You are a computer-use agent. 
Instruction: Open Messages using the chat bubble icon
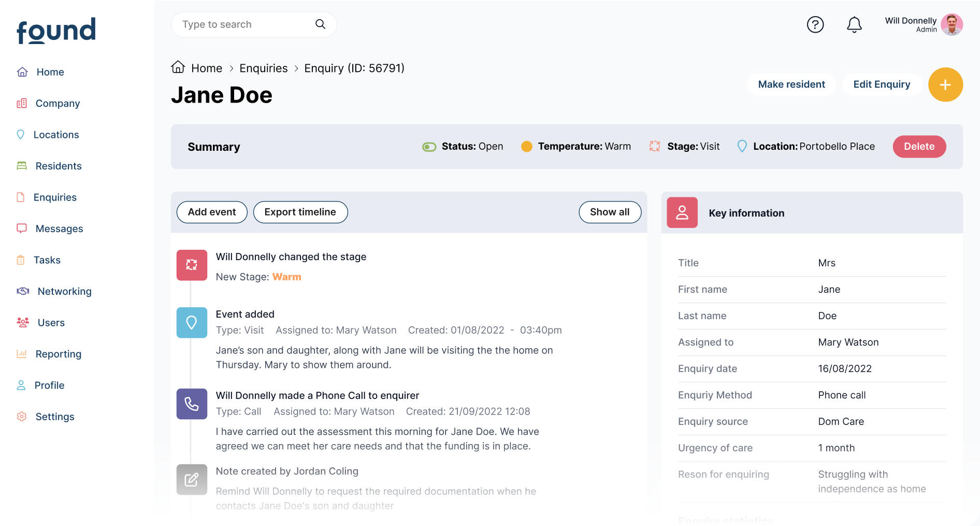[x=22, y=228]
